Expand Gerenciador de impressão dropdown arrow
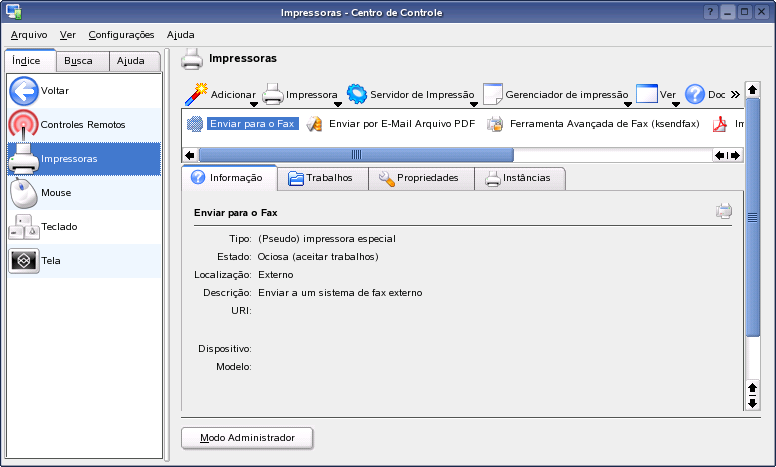Viewport: 776px width, 467px height. 628,104
